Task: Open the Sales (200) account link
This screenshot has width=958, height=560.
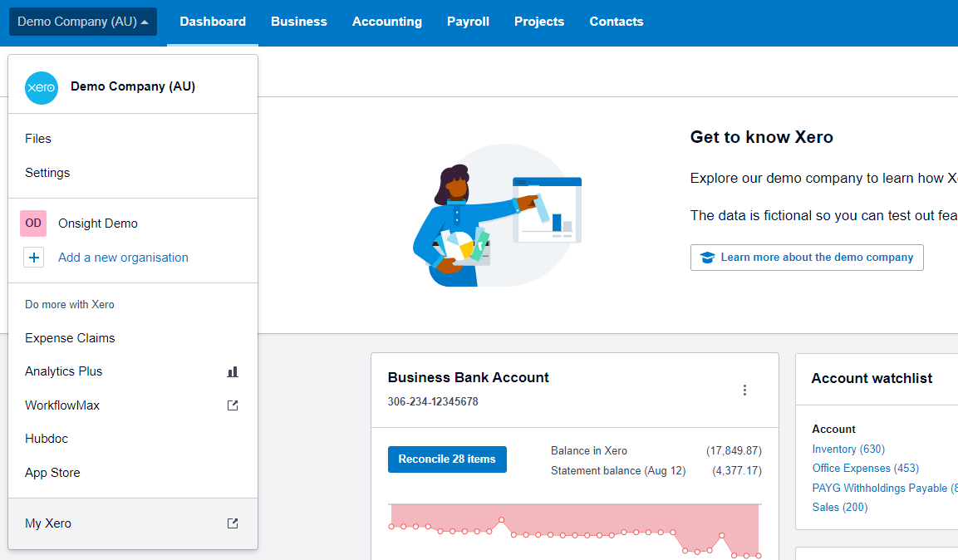Action: point(839,508)
